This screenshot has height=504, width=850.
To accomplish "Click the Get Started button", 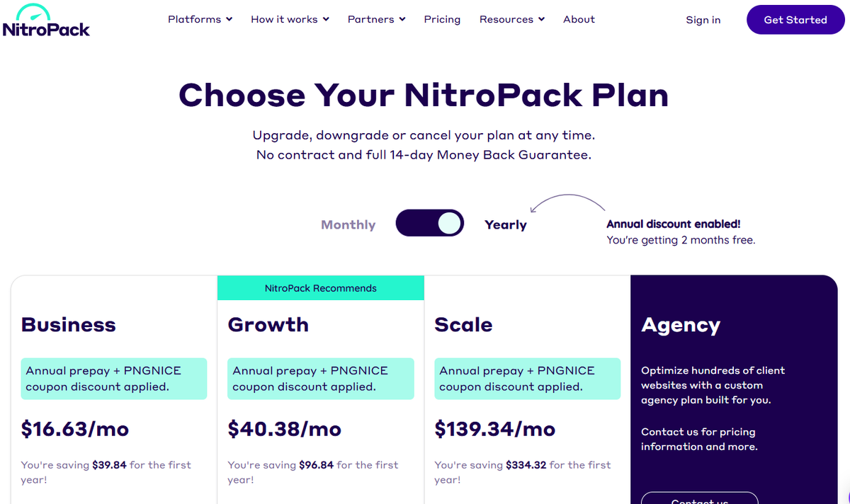I will click(795, 20).
